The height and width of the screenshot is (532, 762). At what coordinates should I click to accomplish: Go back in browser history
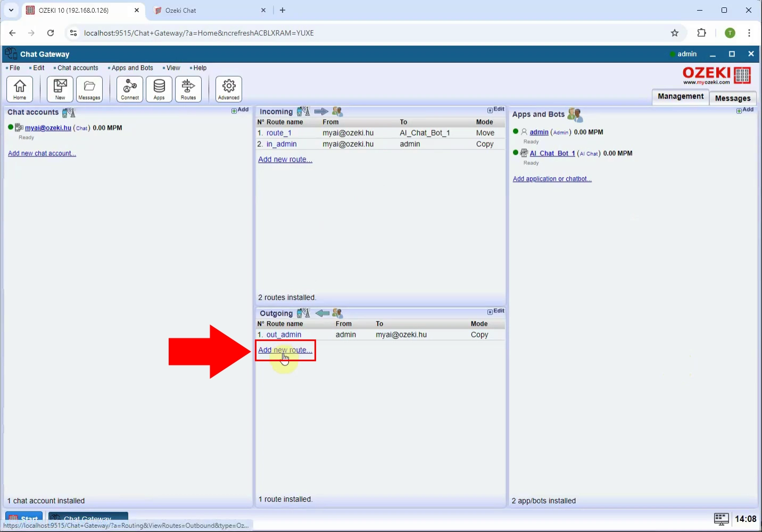[x=12, y=33]
